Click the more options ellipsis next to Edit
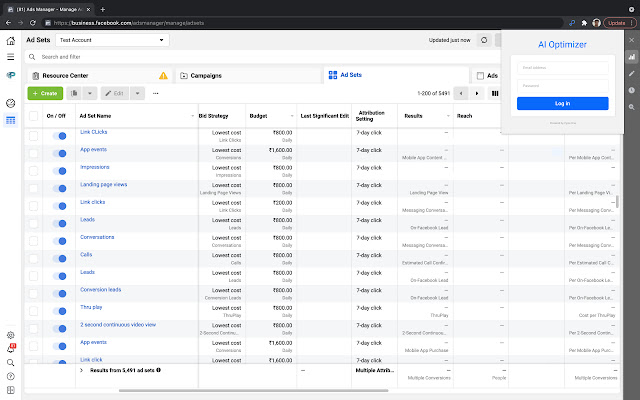 [x=155, y=93]
